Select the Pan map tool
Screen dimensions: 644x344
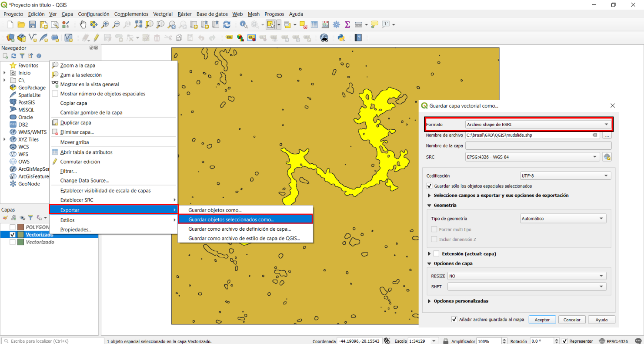tap(83, 24)
